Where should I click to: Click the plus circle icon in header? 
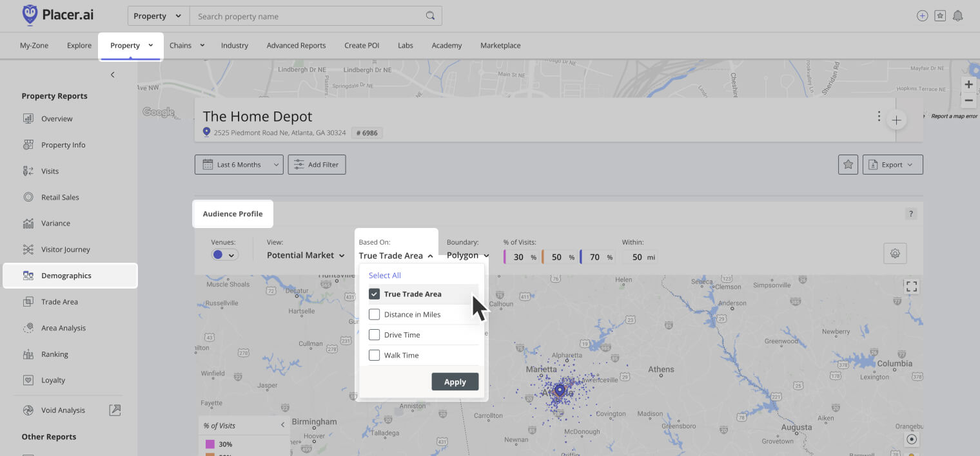923,16
